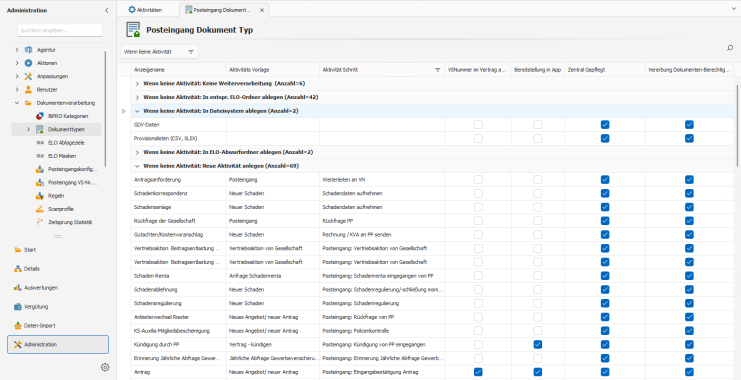The image size is (741, 380).
Task: Check Bereitstellung in App for Anbieterwechsel Riester
Action: pos(538,317)
